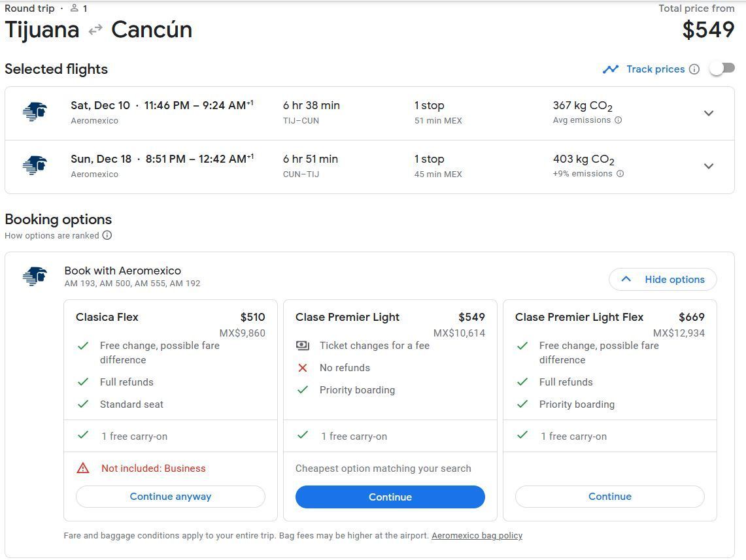This screenshot has width=746, height=560.
Task: Click 'How options are ranked' text
Action: click(x=52, y=235)
